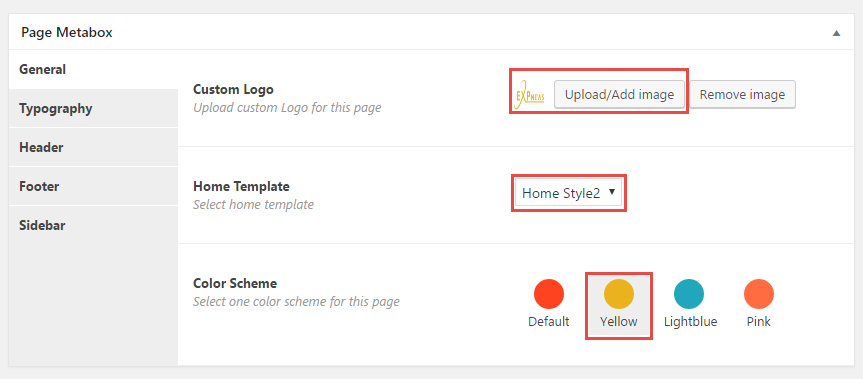This screenshot has width=863, height=379.
Task: Collapse the Page Metabox panel triangle
Action: click(836, 33)
